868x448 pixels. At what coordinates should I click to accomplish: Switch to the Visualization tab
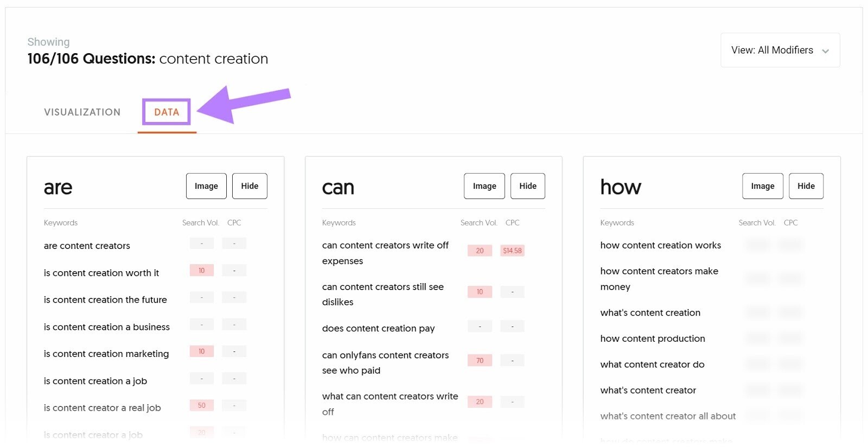coord(82,112)
